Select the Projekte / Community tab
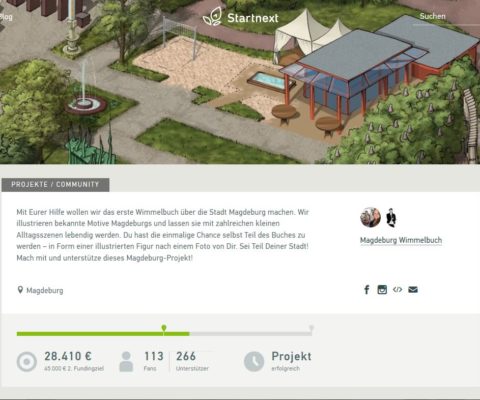Screen dimensions: 480x400 pos(55,185)
